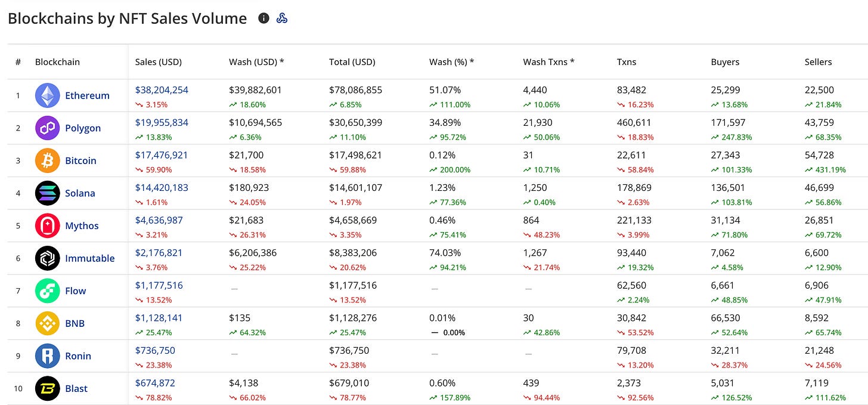Select the Ethereum wash value $39,882,601
Screen dimensions: 868x405
click(x=255, y=90)
